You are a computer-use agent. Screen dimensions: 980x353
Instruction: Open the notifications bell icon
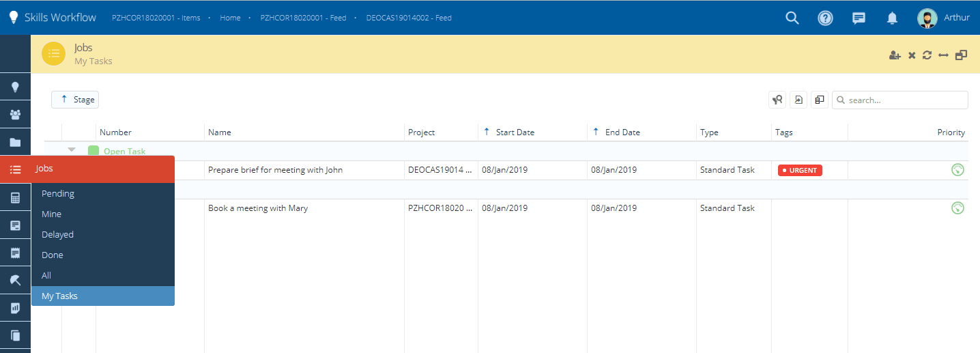(892, 18)
